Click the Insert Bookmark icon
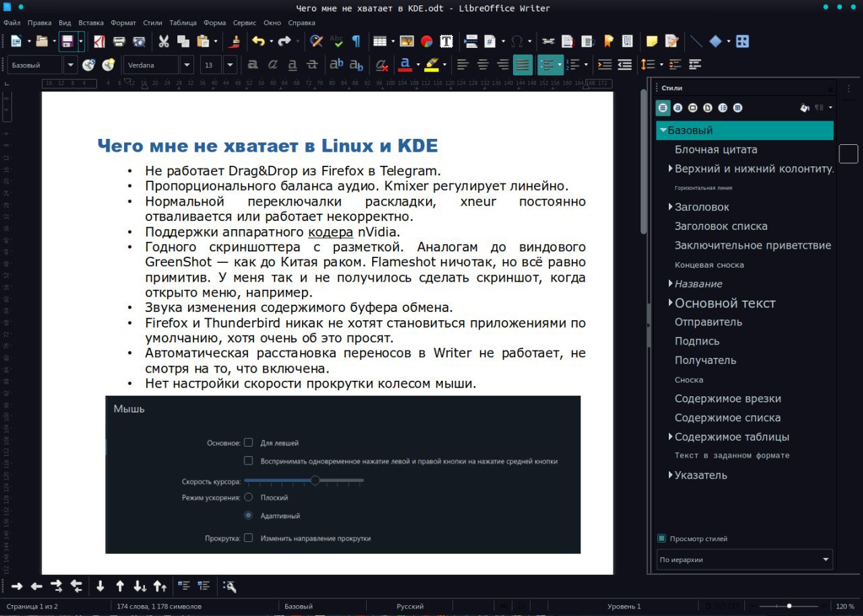 tap(609, 42)
